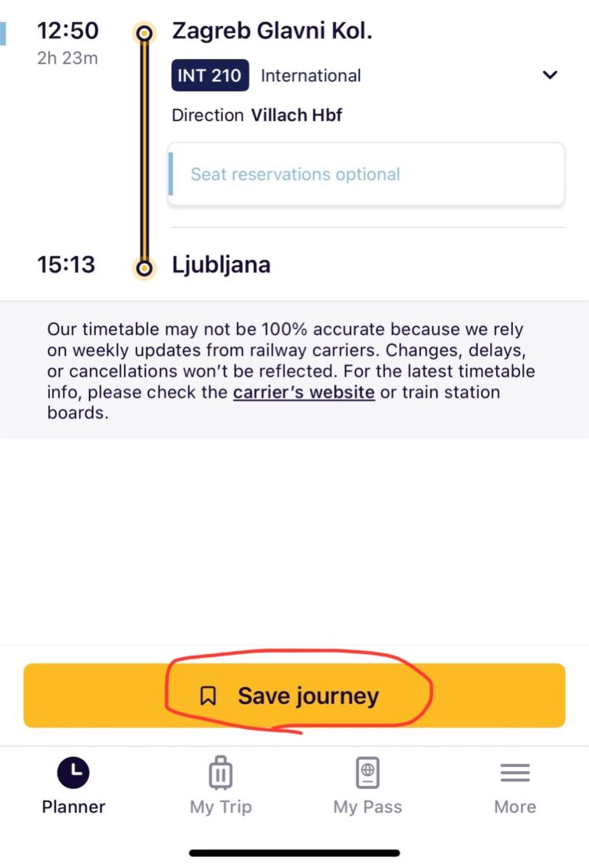Screen dimensions: 589x868
Task: Tap the Direction Villach Hbf text
Action: 257,115
